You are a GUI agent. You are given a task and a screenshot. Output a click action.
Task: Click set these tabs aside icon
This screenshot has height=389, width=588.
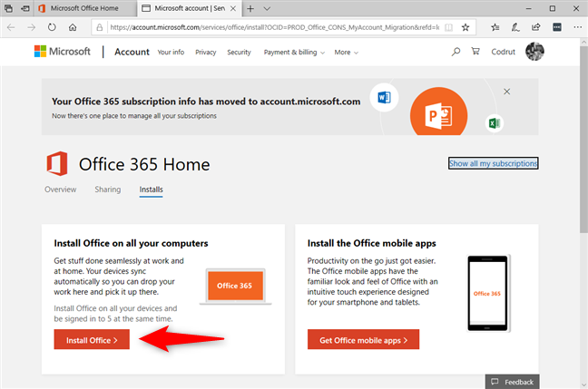pos(25,8)
